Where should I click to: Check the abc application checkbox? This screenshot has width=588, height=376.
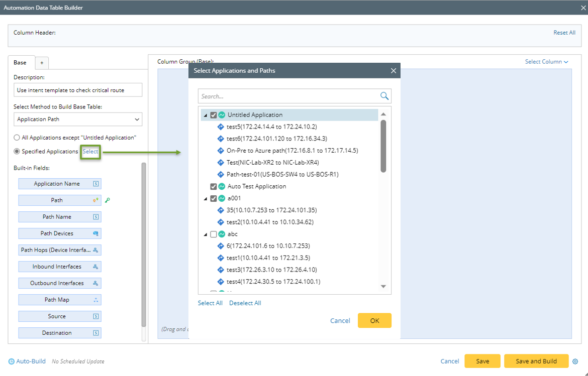point(214,234)
